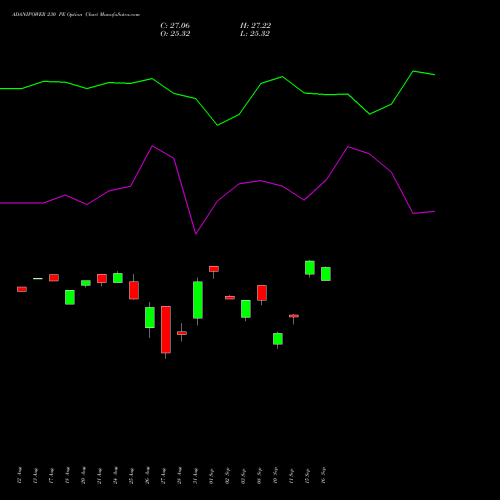This screenshot has width=500, height=500.
Task: Click the close value C: 27.06
Action: coord(175,26)
